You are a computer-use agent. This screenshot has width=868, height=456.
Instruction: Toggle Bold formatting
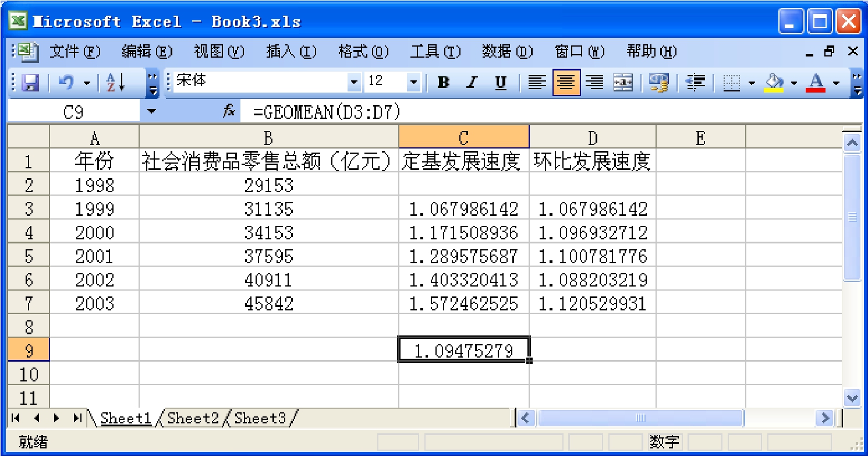click(444, 83)
